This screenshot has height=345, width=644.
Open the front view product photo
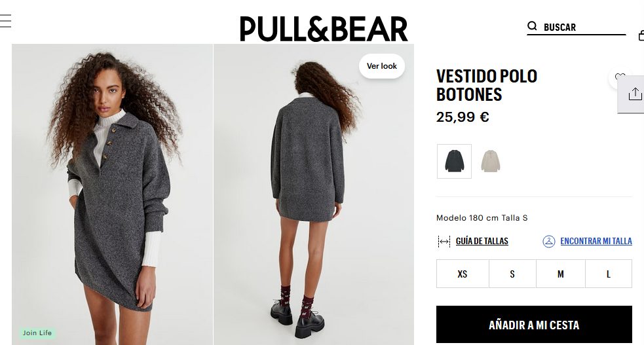(112, 194)
